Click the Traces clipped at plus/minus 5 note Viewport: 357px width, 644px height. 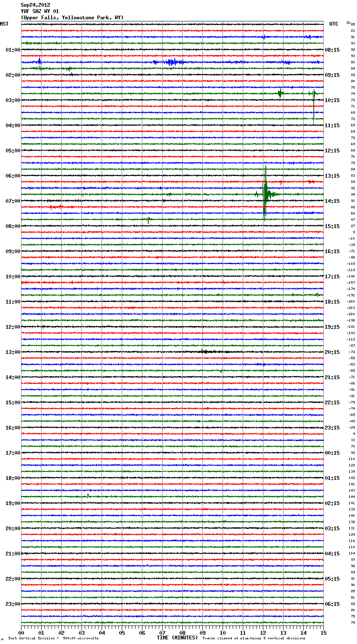click(x=254, y=639)
